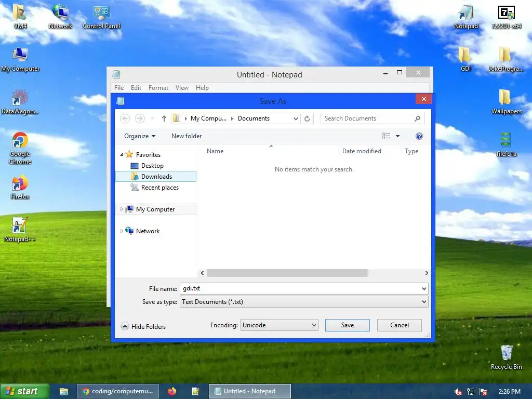Viewport: 532px width, 399px height.
Task: Click the change view icon
Action: (386, 136)
